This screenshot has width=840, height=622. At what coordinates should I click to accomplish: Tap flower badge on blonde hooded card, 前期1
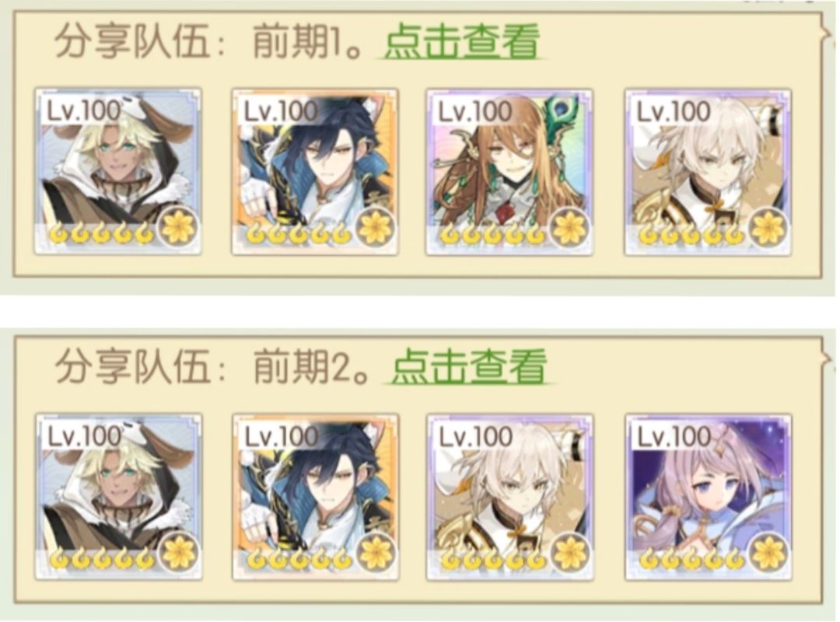point(179,229)
